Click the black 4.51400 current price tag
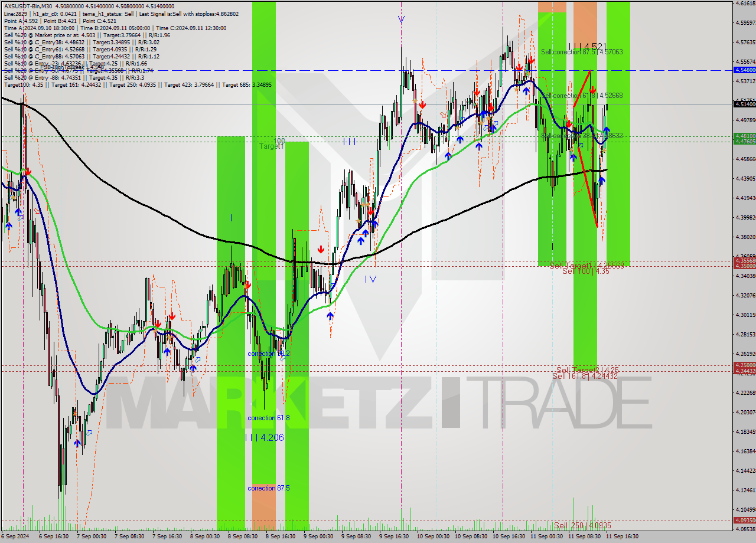The image size is (756, 543). pyautogui.click(x=744, y=104)
